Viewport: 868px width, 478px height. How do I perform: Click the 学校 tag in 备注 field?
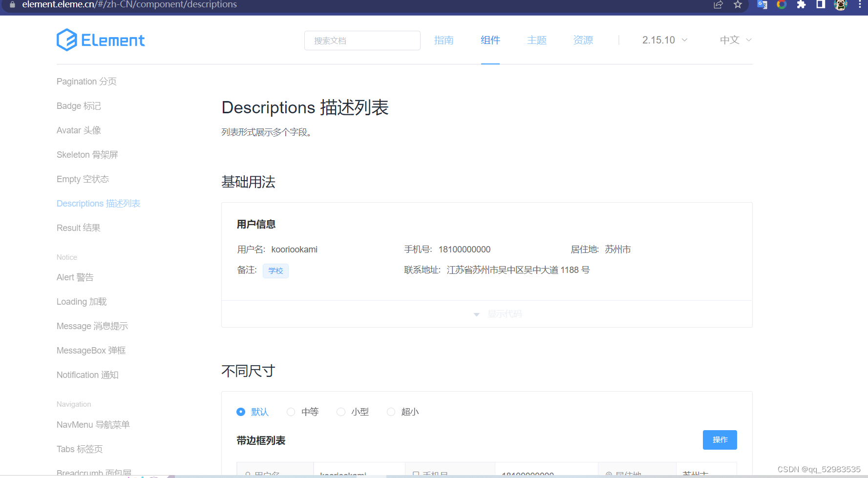275,270
